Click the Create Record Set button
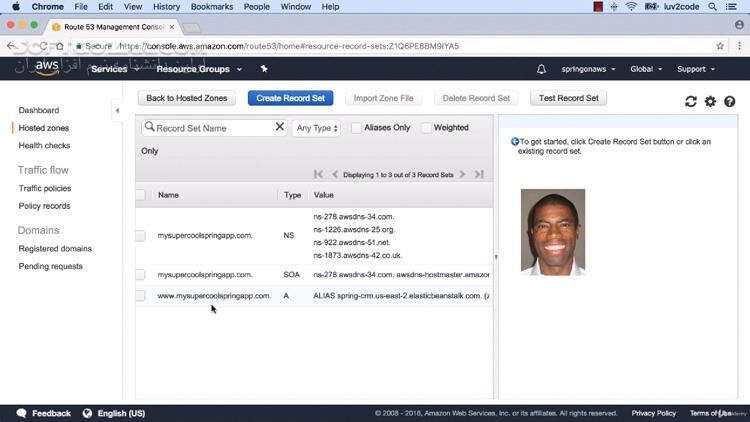This screenshot has width=750, height=422. (290, 98)
